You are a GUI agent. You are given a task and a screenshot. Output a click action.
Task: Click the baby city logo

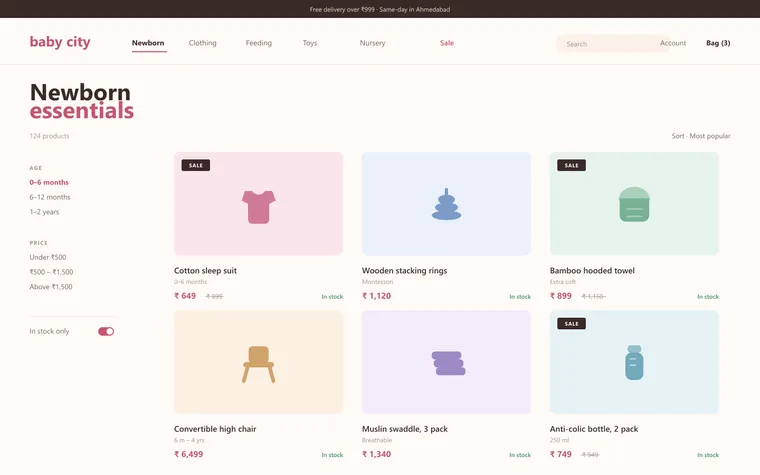tap(60, 42)
